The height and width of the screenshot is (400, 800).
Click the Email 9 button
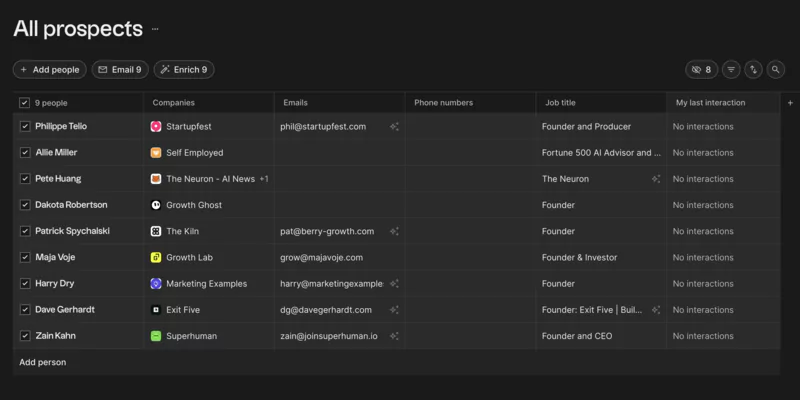coord(120,69)
